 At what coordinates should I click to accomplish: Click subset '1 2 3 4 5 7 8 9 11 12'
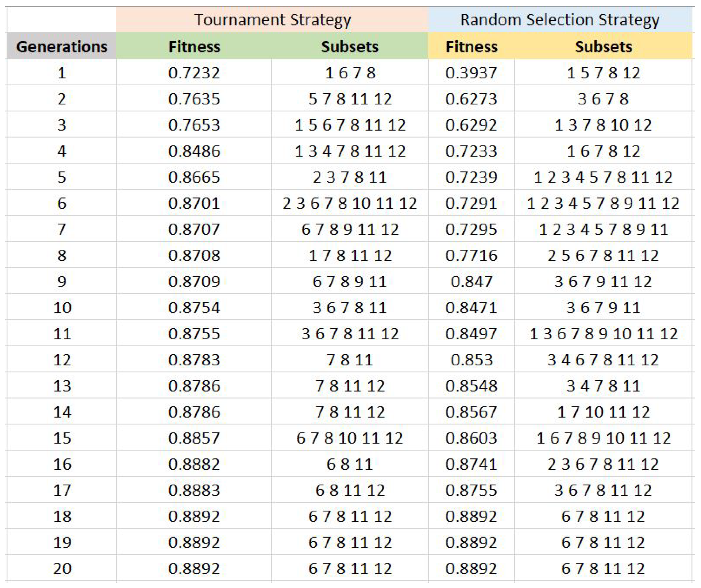[x=603, y=203]
